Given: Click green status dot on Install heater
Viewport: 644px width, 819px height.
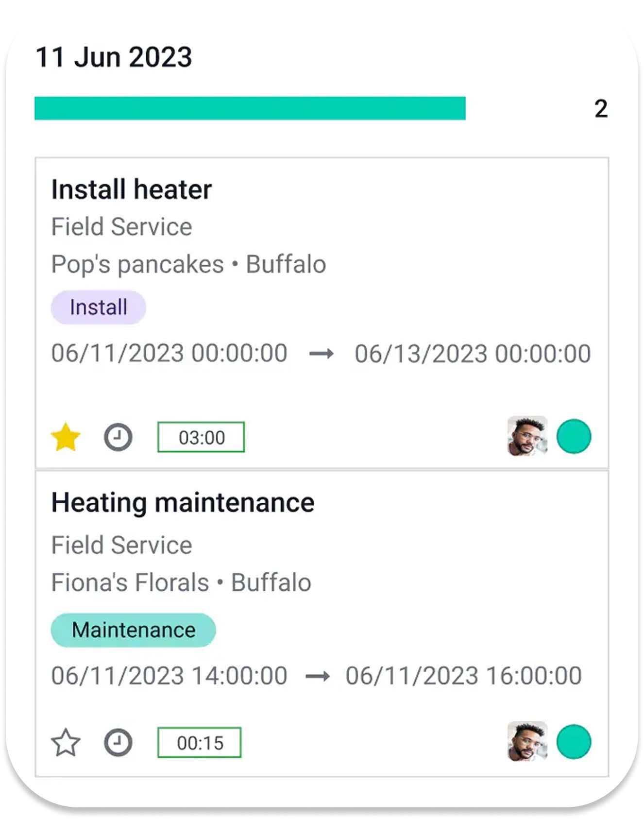Looking at the screenshot, I should 574,436.
